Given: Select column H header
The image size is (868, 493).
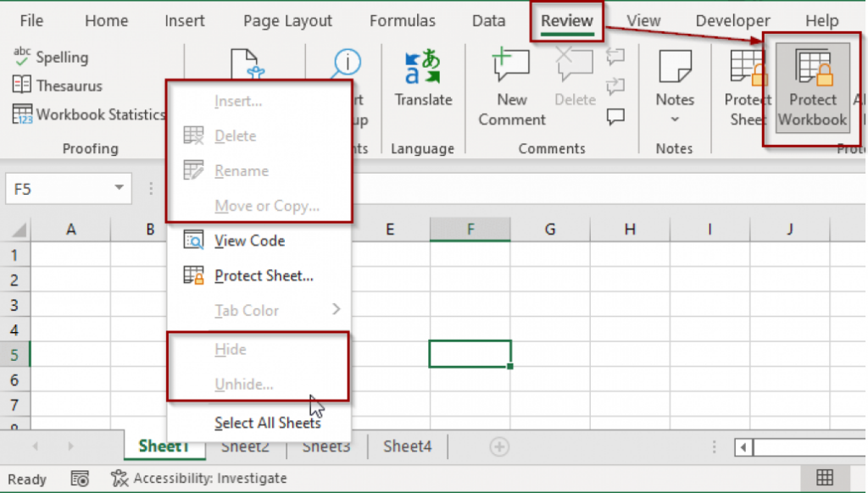Looking at the screenshot, I should pyautogui.click(x=630, y=229).
